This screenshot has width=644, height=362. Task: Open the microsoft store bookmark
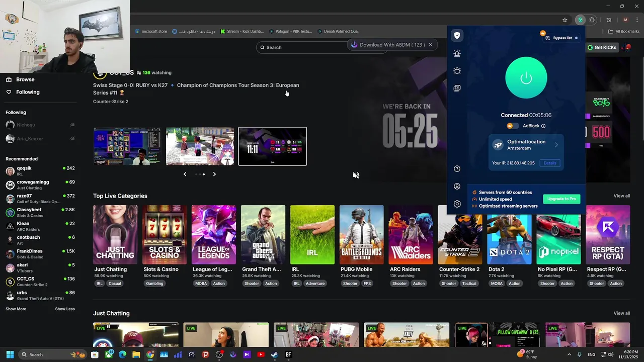tap(150, 31)
